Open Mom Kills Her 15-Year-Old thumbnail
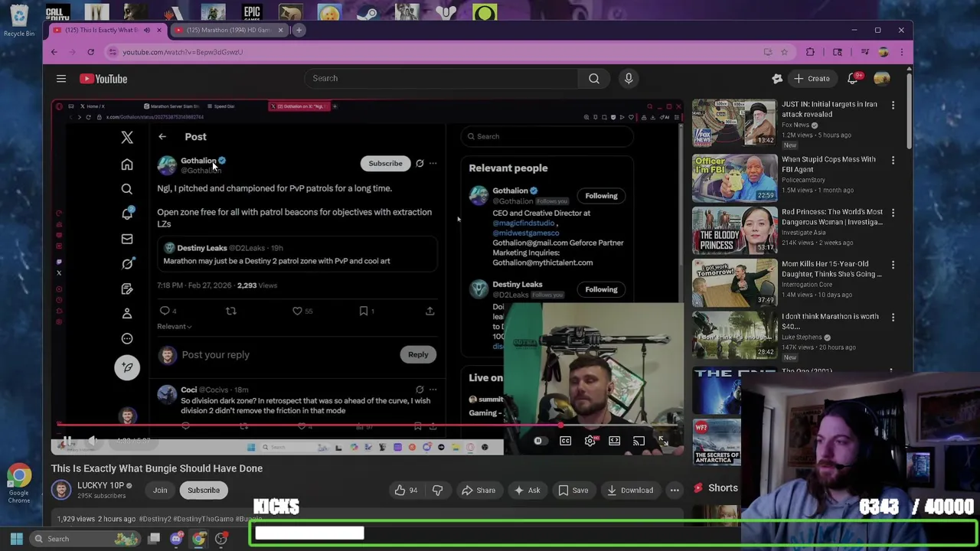The height and width of the screenshot is (551, 980). coord(734,282)
